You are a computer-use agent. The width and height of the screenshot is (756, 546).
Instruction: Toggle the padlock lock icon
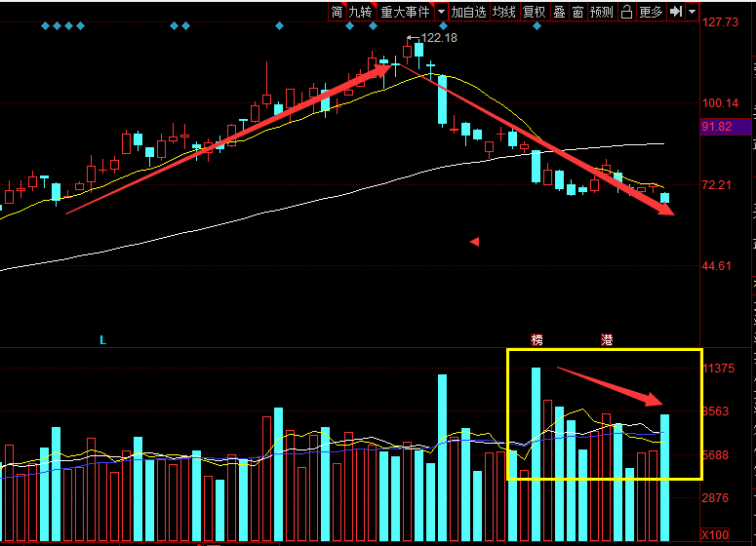pyautogui.click(x=626, y=12)
